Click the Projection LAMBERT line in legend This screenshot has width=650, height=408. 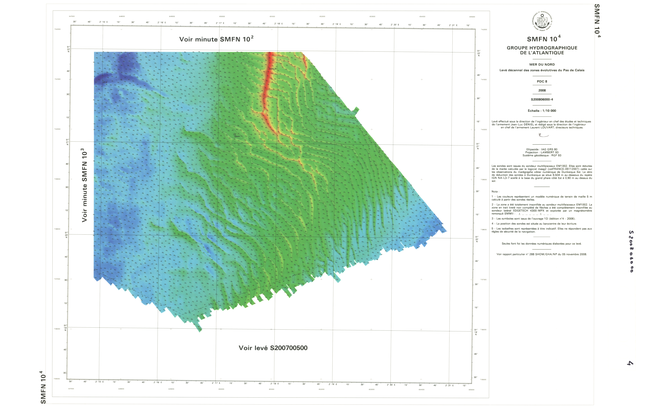pyautogui.click(x=541, y=154)
